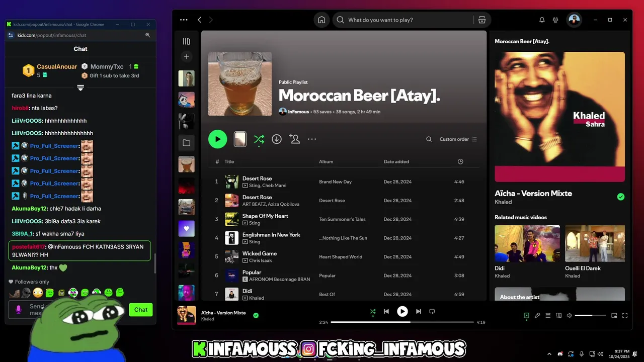The width and height of the screenshot is (644, 362).
Task: Open profile avatar menu in Spotify
Action: pos(574,20)
